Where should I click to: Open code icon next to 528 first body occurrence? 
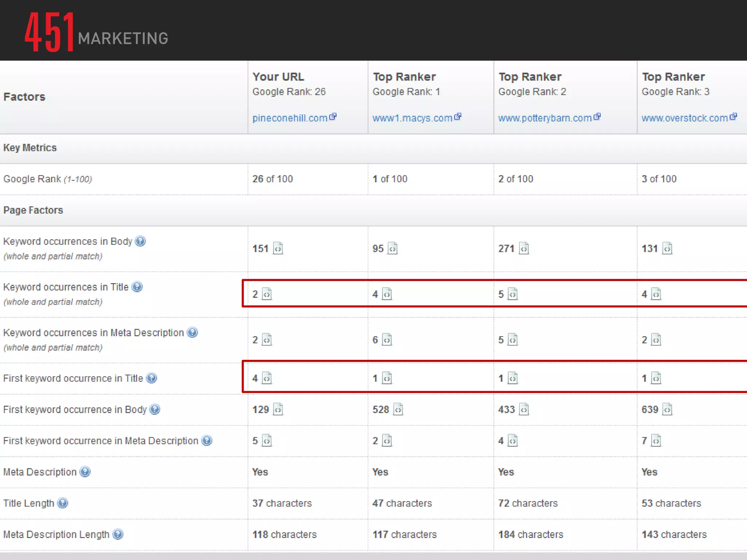398,409
